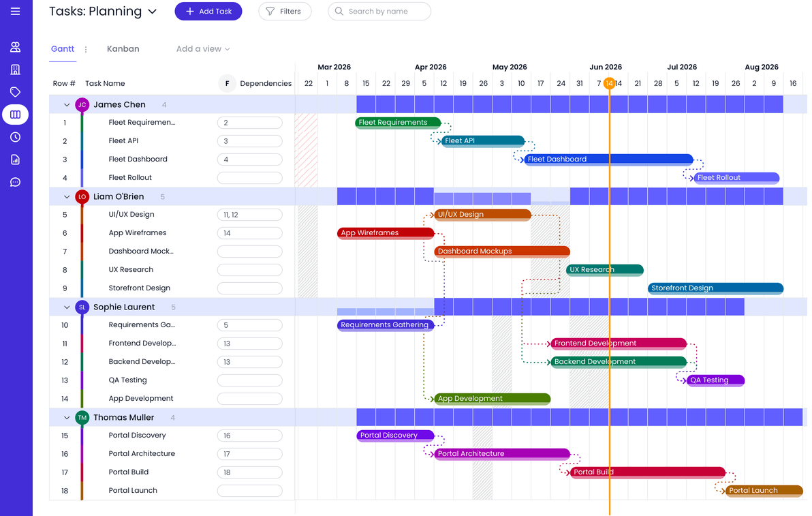Image resolution: width=812 pixels, height=516 pixels.
Task: Click the F column header badge
Action: [x=227, y=83]
